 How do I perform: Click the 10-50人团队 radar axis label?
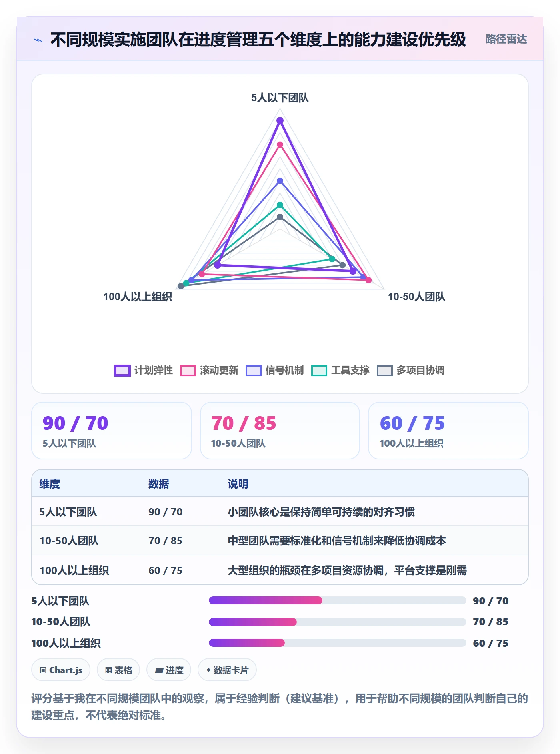pyautogui.click(x=416, y=297)
